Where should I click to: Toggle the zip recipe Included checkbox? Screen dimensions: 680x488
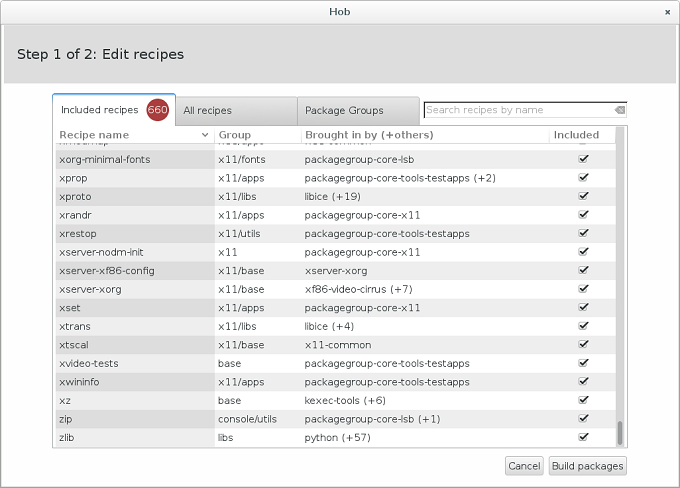tap(583, 419)
